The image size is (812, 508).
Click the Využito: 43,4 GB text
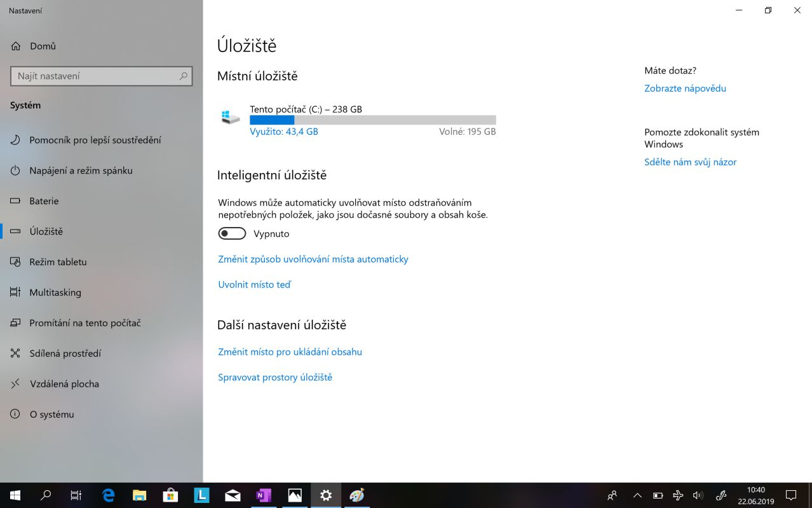tap(284, 132)
